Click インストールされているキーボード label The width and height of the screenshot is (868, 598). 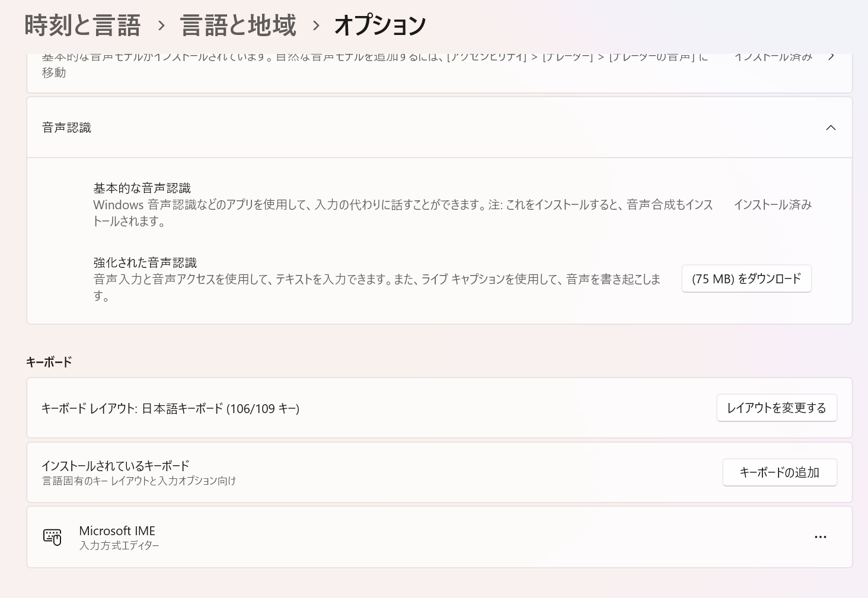click(x=115, y=465)
